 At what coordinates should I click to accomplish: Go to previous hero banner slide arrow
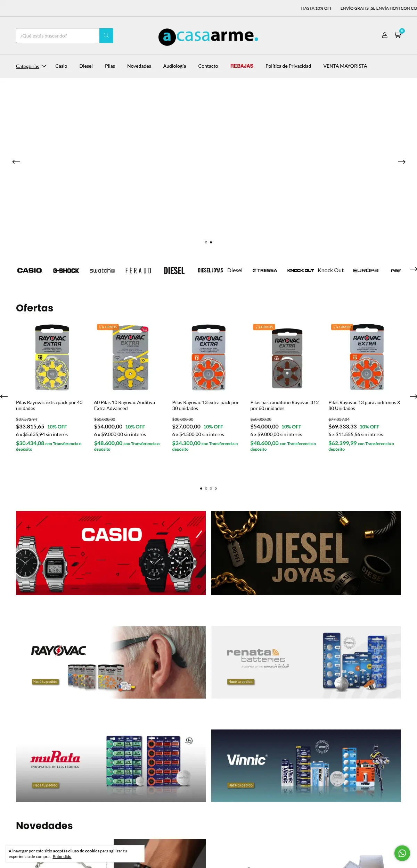pos(16,162)
